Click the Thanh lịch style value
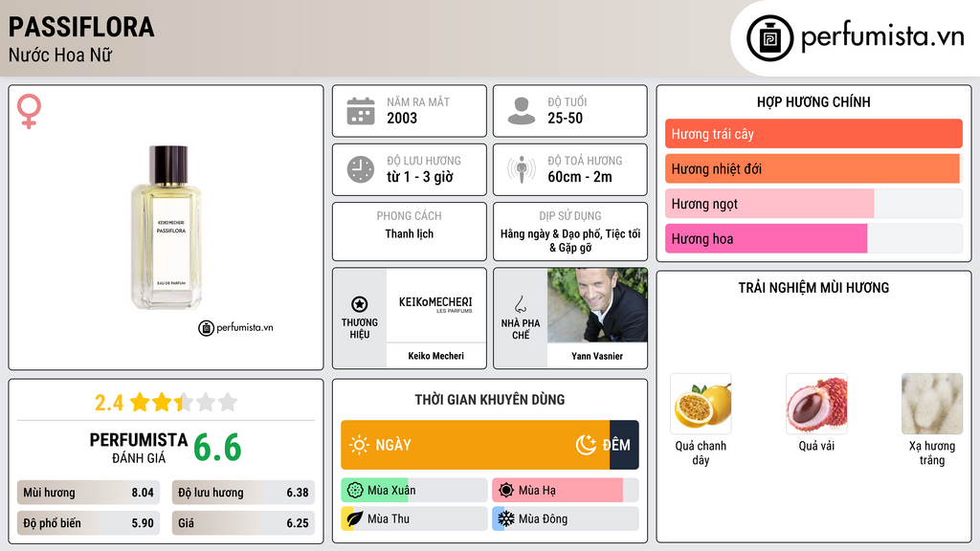This screenshot has height=551, width=980. [410, 233]
